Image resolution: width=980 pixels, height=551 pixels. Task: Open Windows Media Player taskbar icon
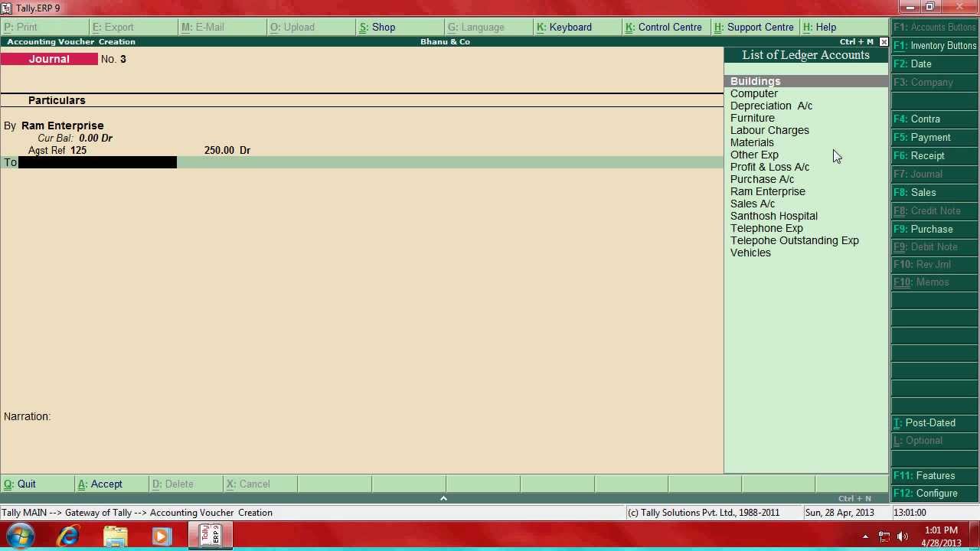pyautogui.click(x=162, y=536)
